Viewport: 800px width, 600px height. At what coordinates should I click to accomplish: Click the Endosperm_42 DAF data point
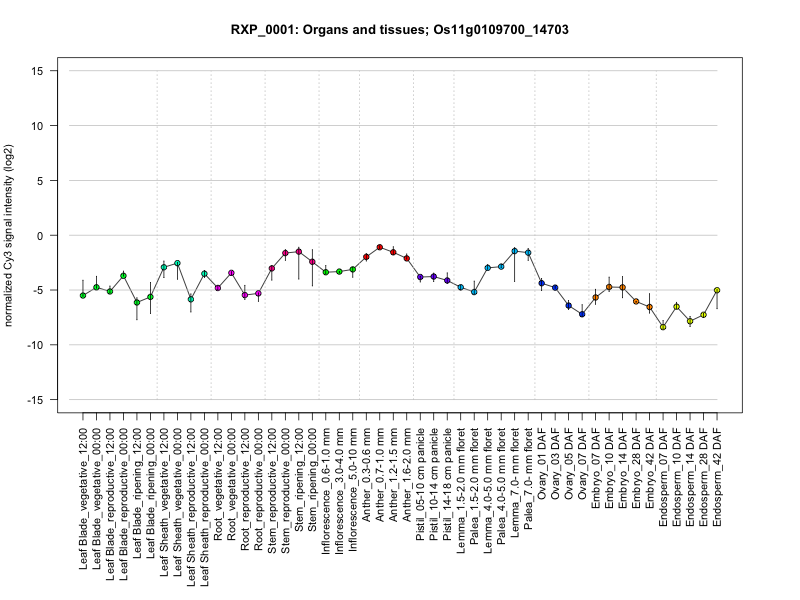coord(717,290)
